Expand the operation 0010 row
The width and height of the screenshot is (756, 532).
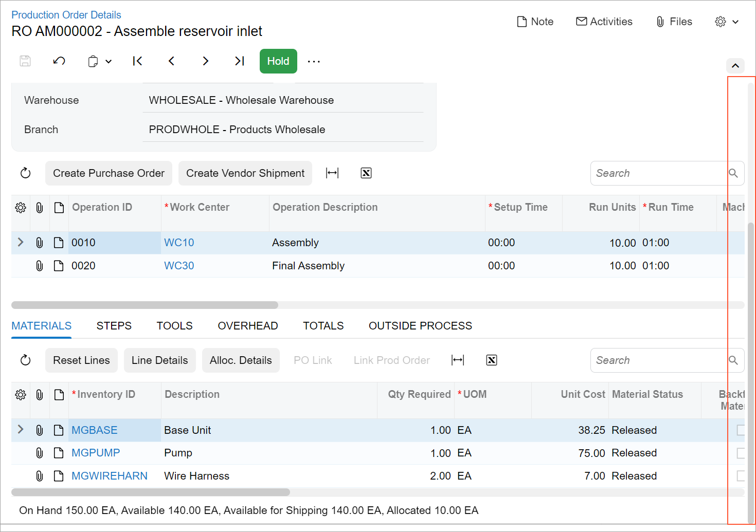point(21,242)
